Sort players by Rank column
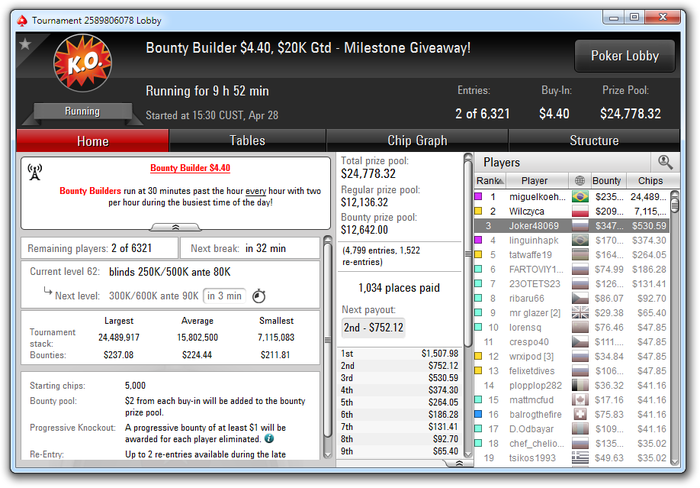Image resolution: width=700 pixels, height=488 pixels. click(489, 181)
